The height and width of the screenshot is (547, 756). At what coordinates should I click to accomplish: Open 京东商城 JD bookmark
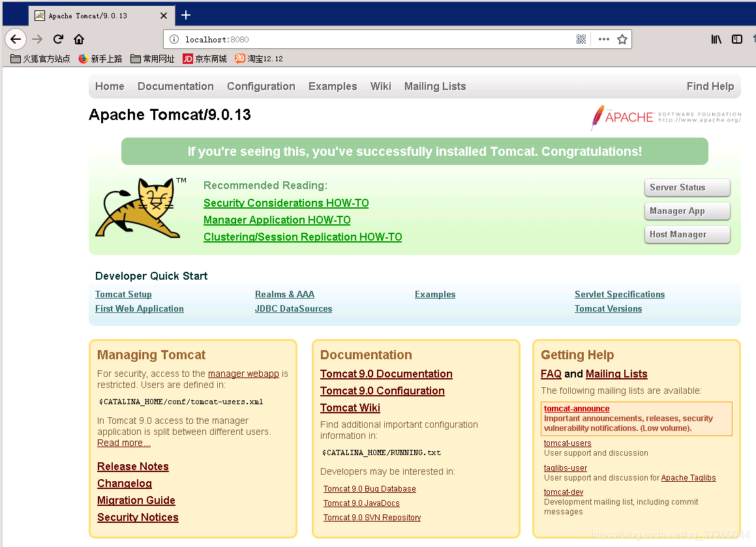pyautogui.click(x=205, y=59)
